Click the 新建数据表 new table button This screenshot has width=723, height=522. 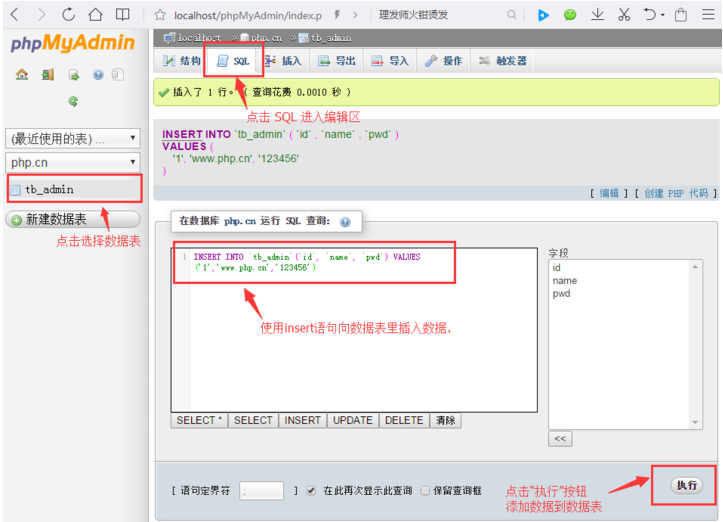(73, 219)
